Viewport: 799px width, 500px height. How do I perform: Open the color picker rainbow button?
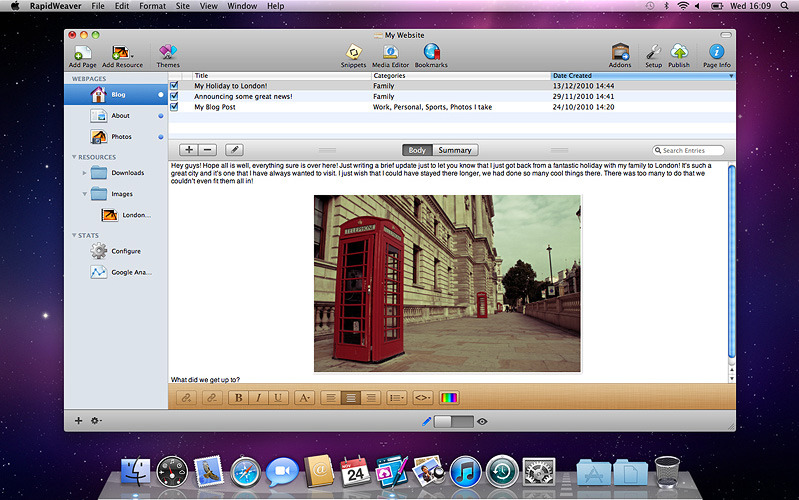[449, 397]
